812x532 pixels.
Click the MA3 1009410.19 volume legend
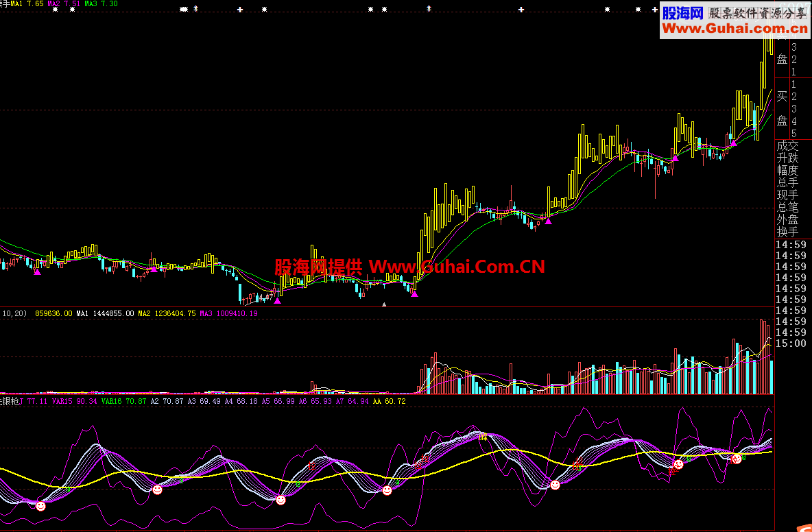[228, 313]
